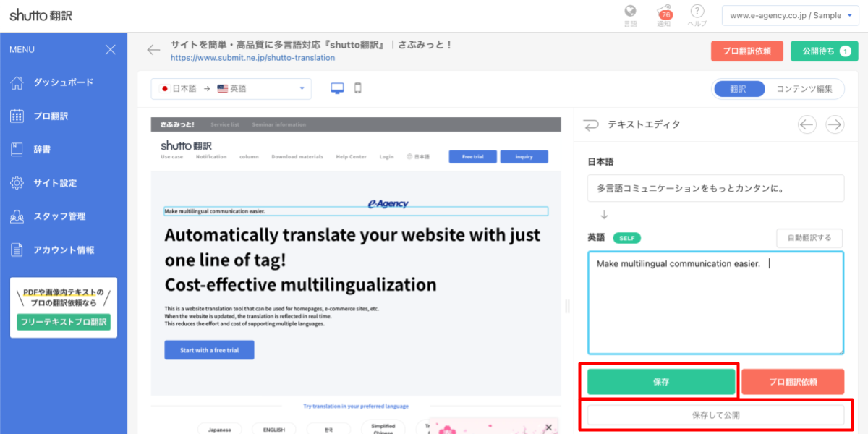Switch to mobile preview icon
868x434 pixels.
357,88
